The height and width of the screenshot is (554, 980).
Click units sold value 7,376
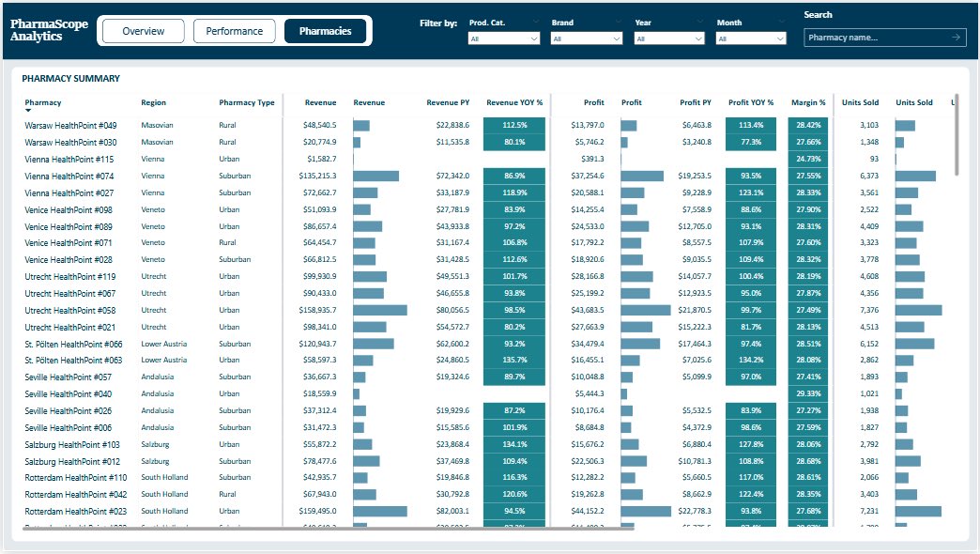point(868,310)
